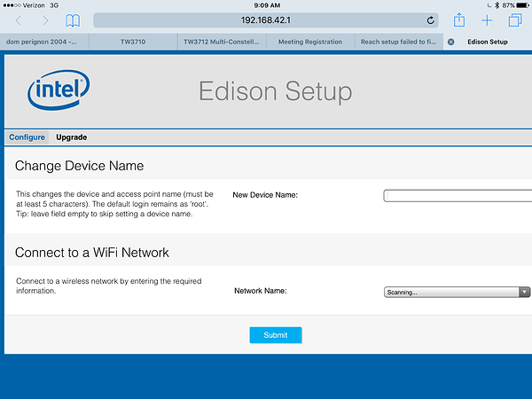Viewport: 532px width, 399px height.
Task: Switch to the TW3710 tab
Action: coord(133,42)
